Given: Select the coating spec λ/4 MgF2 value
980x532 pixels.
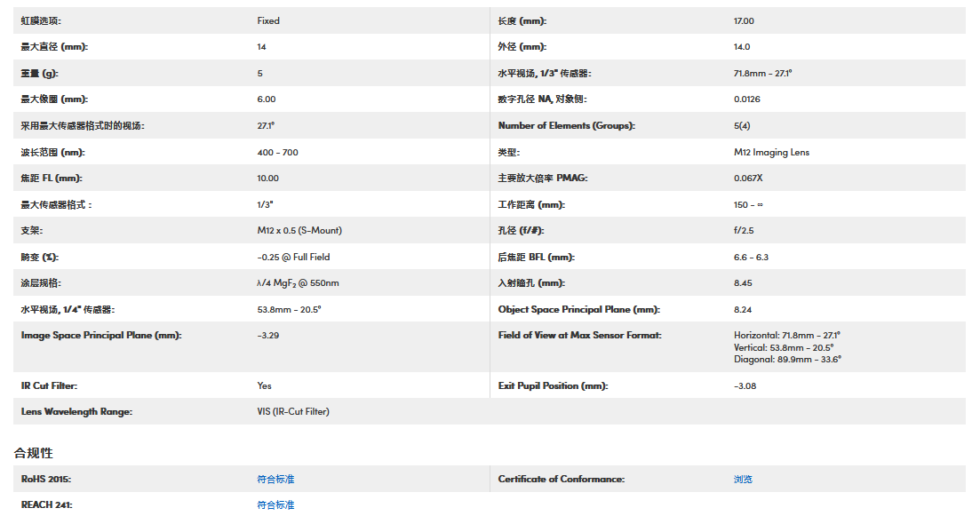Looking at the screenshot, I should click(298, 283).
